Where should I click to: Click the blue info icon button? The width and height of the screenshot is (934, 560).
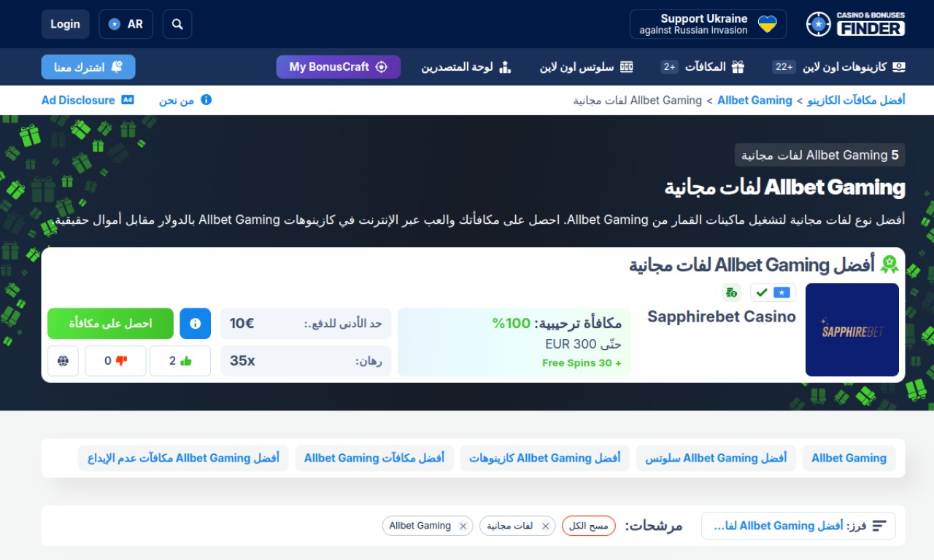(195, 324)
